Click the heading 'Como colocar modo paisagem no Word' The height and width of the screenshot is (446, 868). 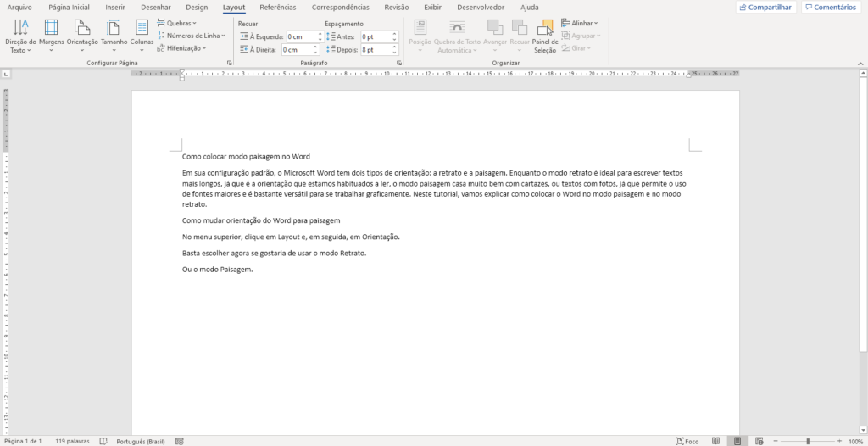tap(246, 157)
